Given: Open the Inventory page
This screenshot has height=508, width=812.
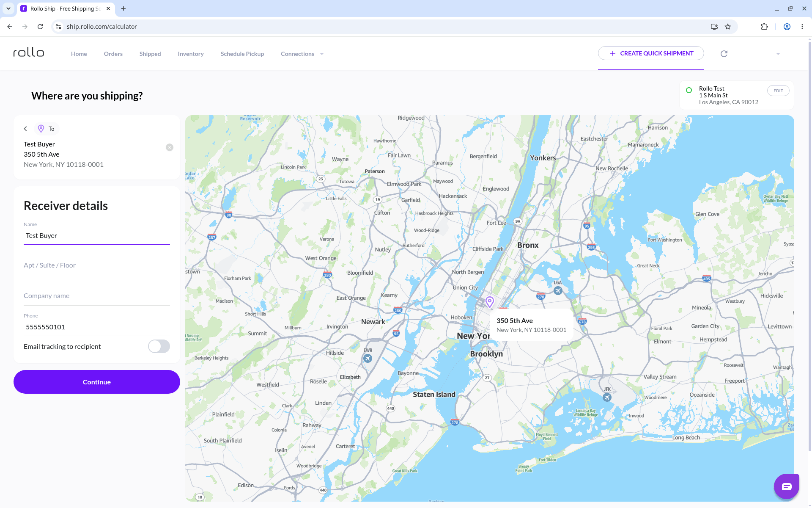Looking at the screenshot, I should (x=191, y=54).
